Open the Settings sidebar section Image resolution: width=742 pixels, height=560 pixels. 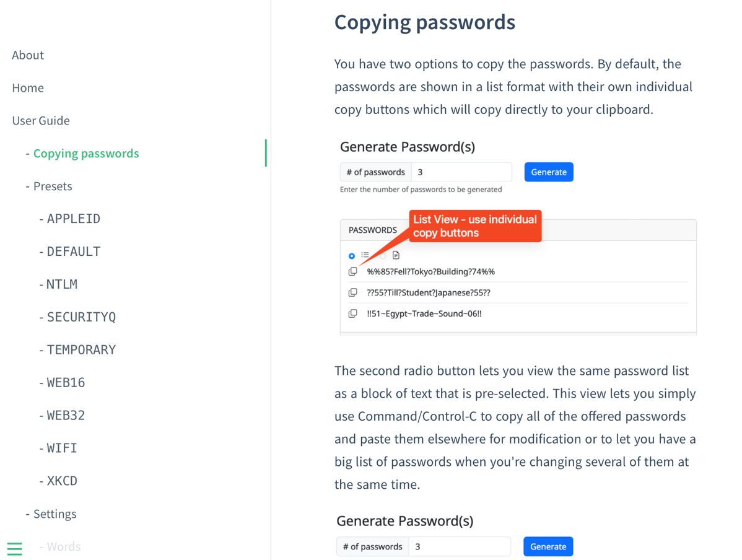coord(55,514)
